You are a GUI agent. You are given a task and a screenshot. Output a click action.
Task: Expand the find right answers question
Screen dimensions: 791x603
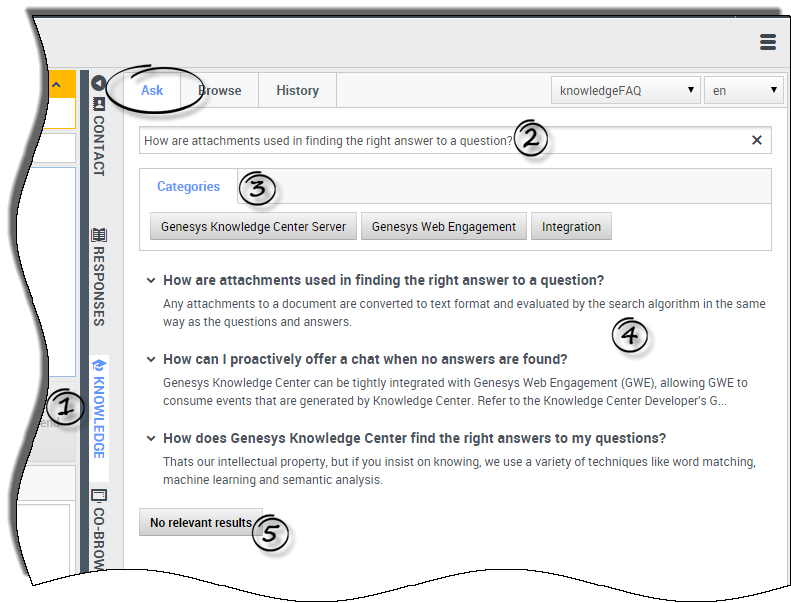[x=150, y=439]
